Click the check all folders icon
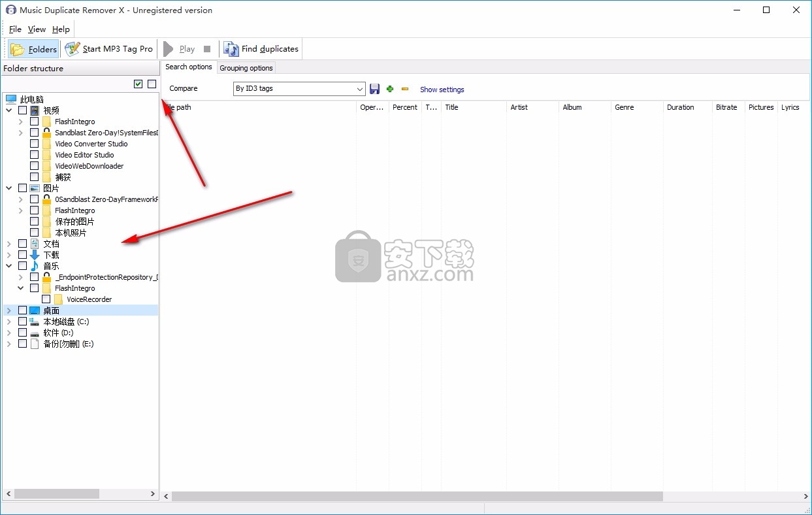The image size is (812, 515). coord(138,84)
